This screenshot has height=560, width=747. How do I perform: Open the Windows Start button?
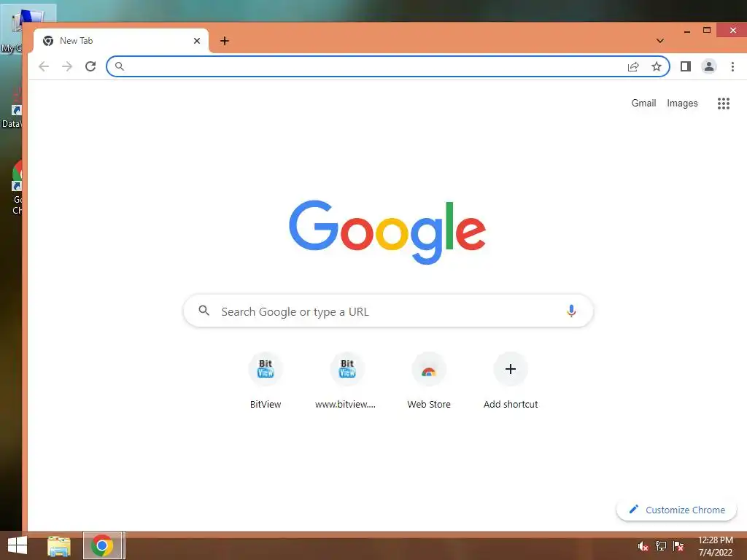coord(18,545)
